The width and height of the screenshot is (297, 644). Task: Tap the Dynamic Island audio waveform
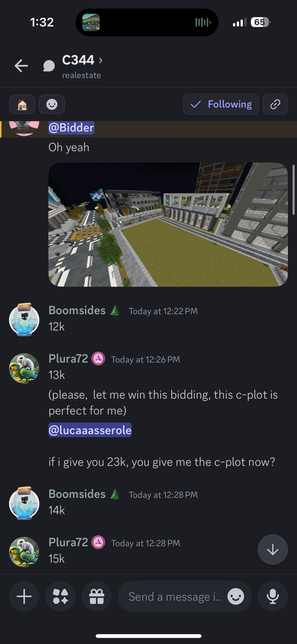[x=203, y=22]
